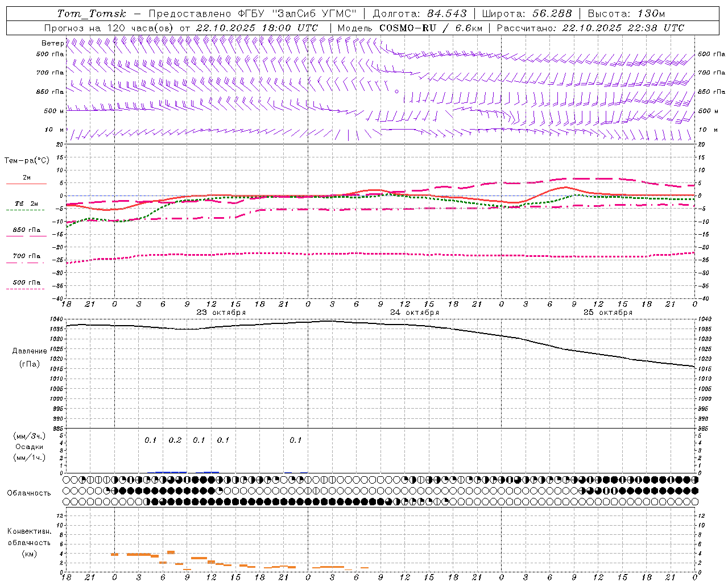Viewport: 728px width, 582px height.
Task: Click the (мм/1ч.) precipitation unit label
Action: (30, 458)
